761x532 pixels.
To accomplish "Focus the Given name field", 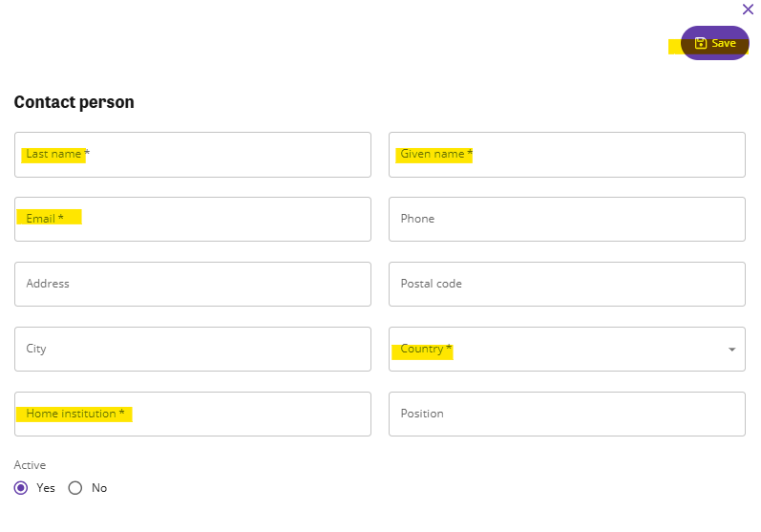I will (x=567, y=155).
